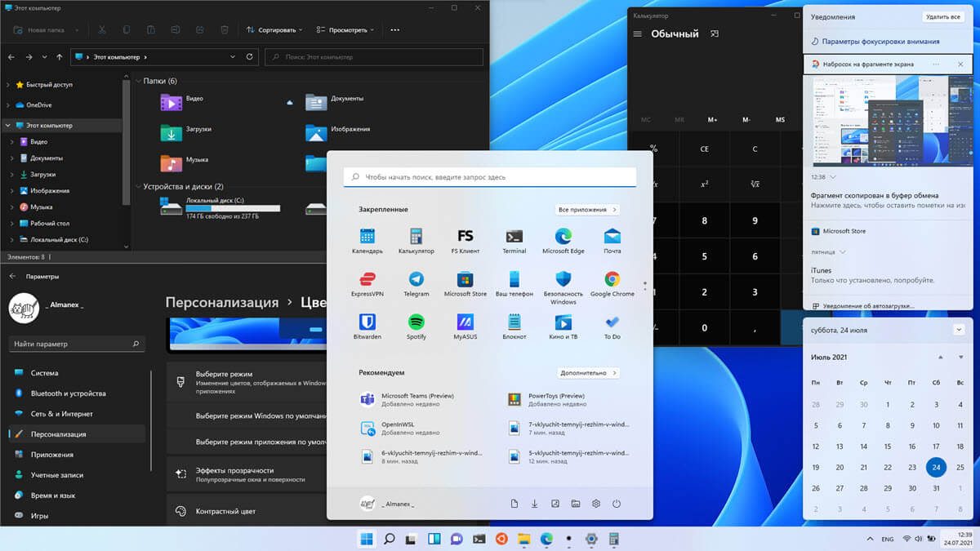Launch ExpressVPN from pinned apps

[x=367, y=282]
